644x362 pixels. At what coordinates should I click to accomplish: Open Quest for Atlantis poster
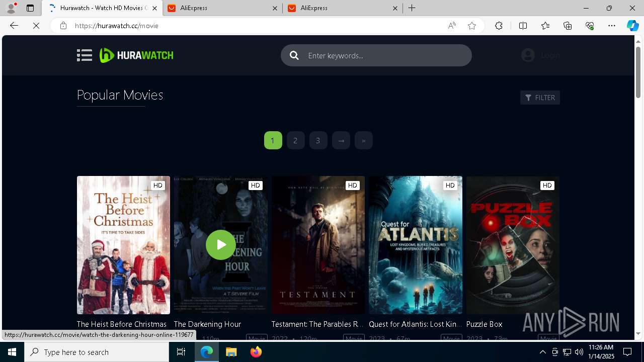coord(416,245)
